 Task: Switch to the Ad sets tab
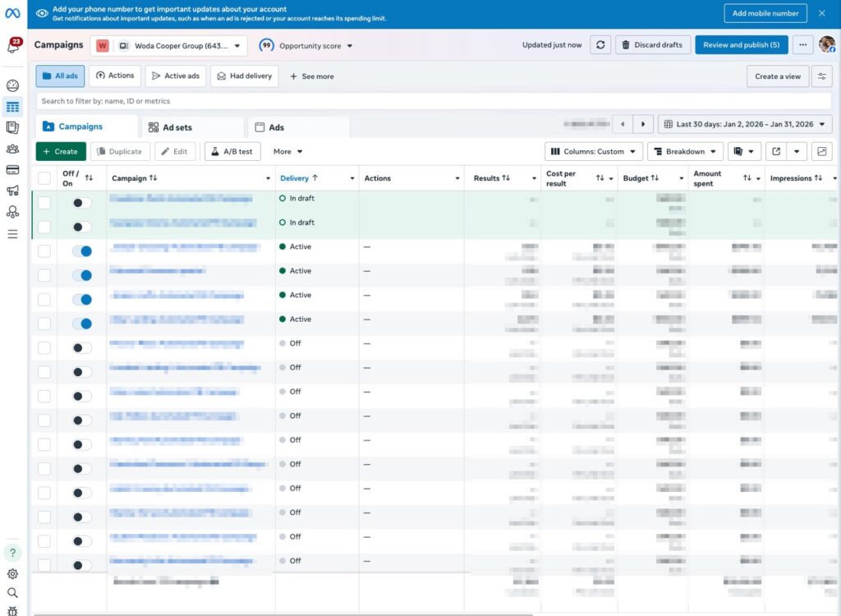(x=176, y=127)
